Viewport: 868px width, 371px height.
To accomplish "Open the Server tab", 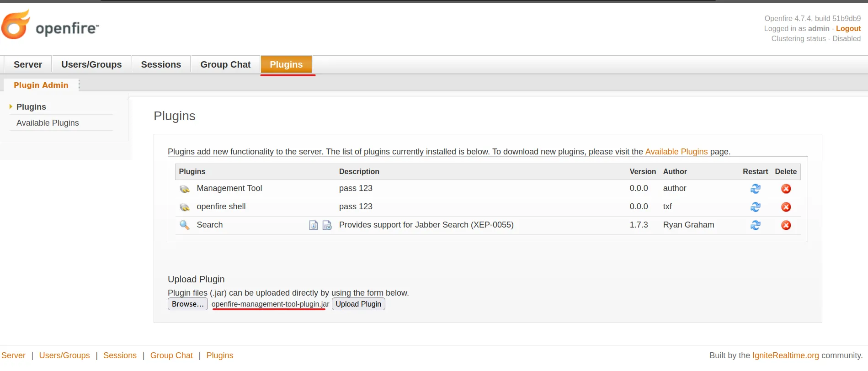I will point(28,64).
